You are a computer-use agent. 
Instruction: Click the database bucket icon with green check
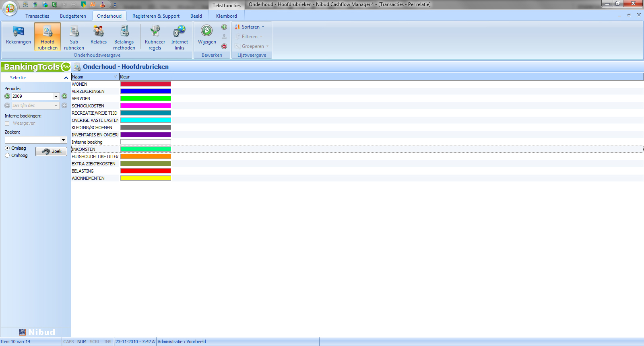point(35,5)
